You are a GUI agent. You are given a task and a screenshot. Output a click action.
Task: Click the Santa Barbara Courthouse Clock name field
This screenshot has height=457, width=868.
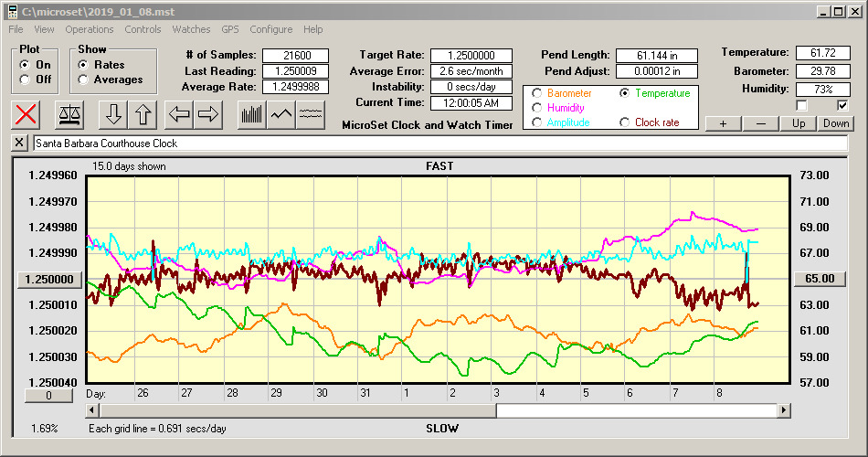[x=440, y=143]
